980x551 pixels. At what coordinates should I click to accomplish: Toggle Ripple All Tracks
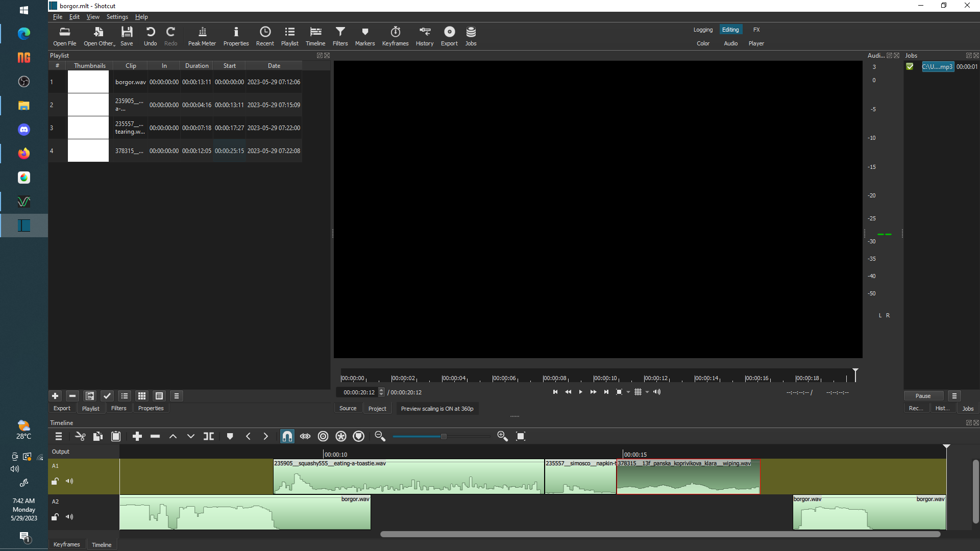(x=341, y=436)
